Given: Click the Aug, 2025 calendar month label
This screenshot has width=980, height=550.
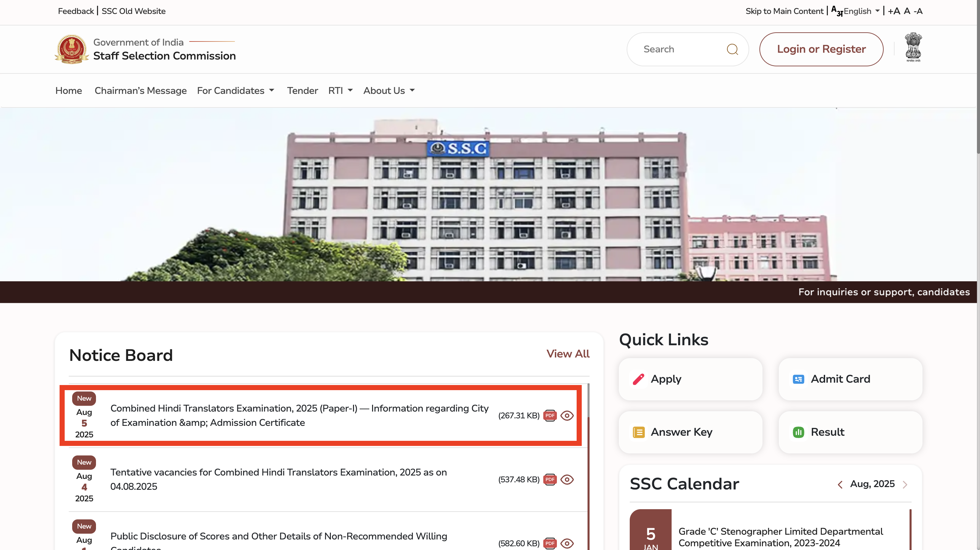Looking at the screenshot, I should [x=872, y=484].
